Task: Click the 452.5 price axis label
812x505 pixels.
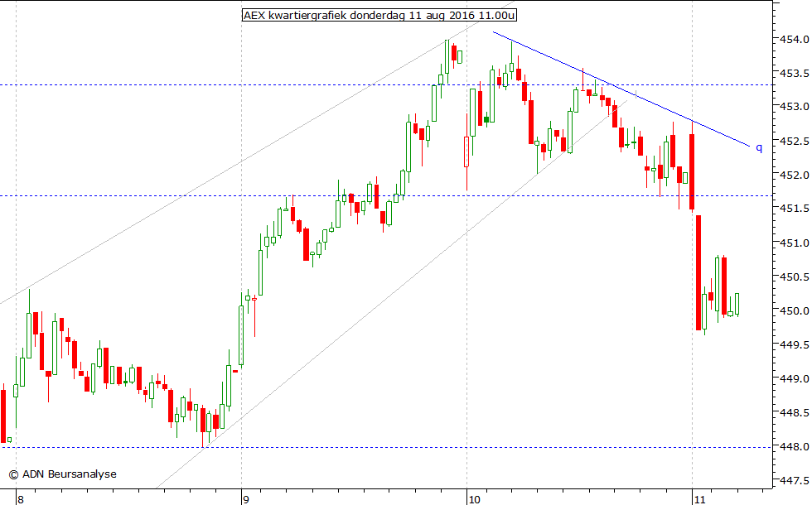Action: tap(795, 142)
